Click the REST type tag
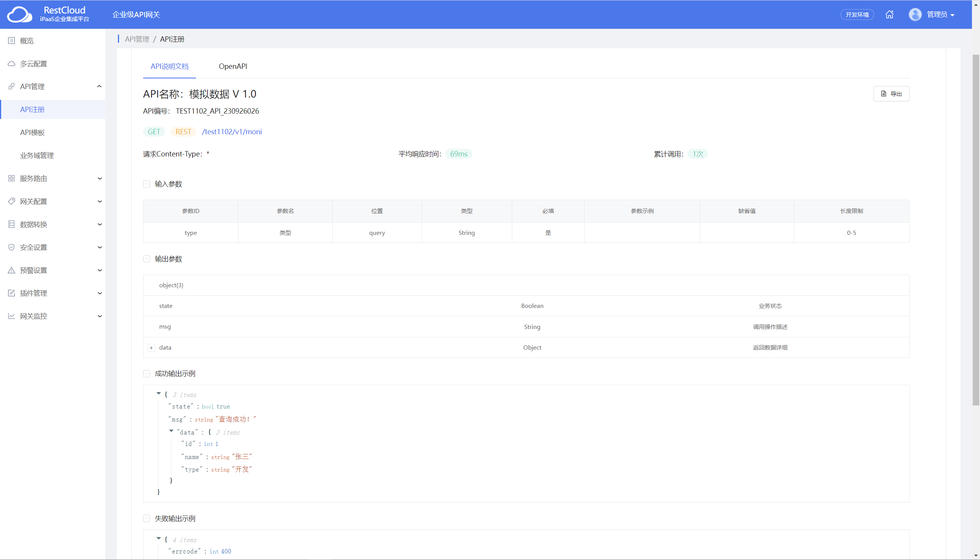 pos(183,132)
